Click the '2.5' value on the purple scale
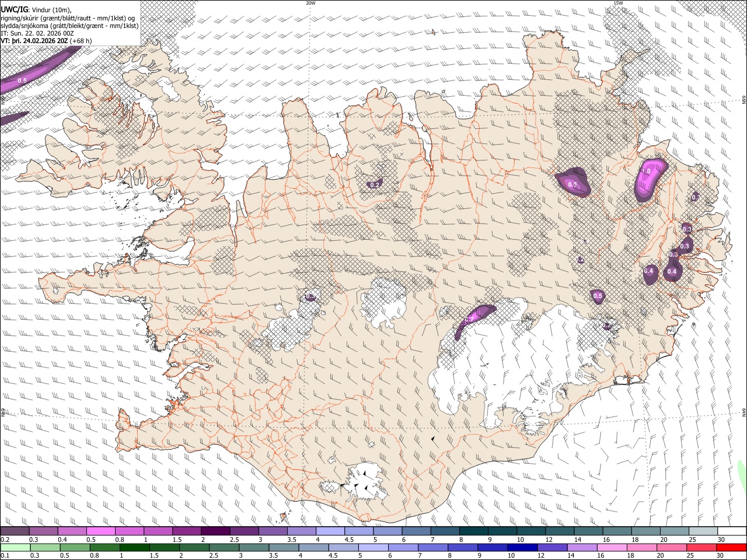This screenshot has width=747, height=560. point(235,540)
